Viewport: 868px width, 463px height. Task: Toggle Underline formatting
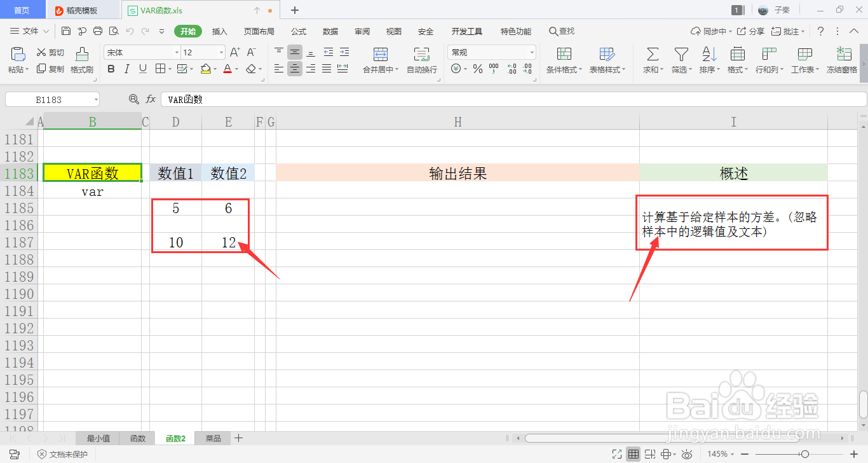[x=143, y=69]
